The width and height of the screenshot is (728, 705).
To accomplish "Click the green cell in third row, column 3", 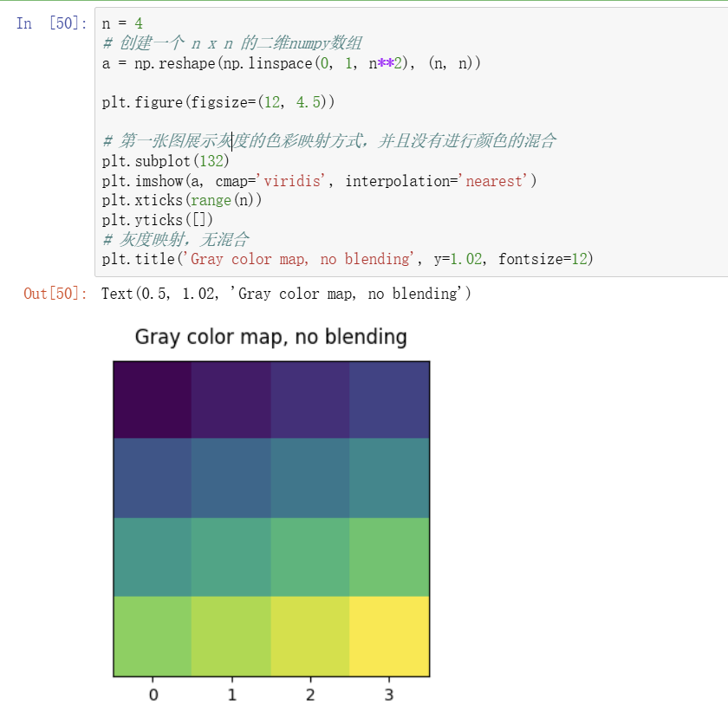I will click(x=389, y=557).
